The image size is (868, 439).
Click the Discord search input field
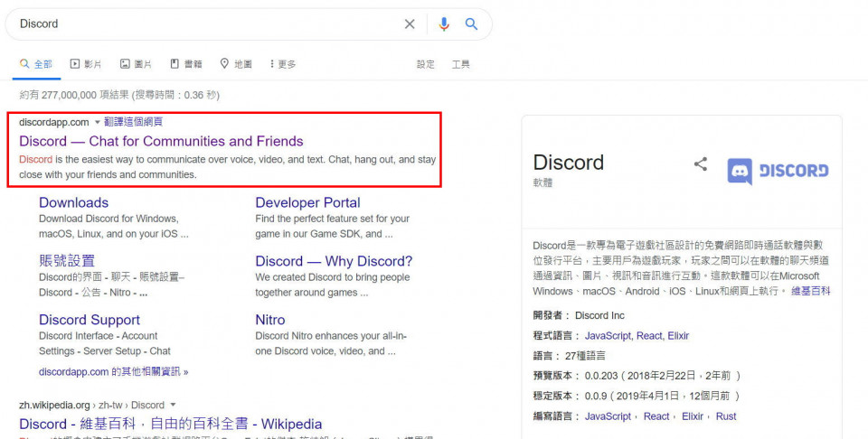pyautogui.click(x=208, y=24)
